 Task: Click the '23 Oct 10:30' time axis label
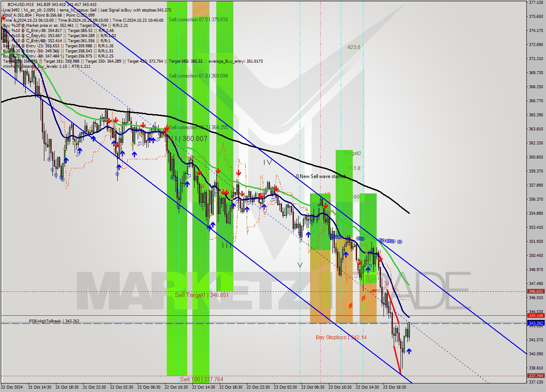[x=340, y=387]
